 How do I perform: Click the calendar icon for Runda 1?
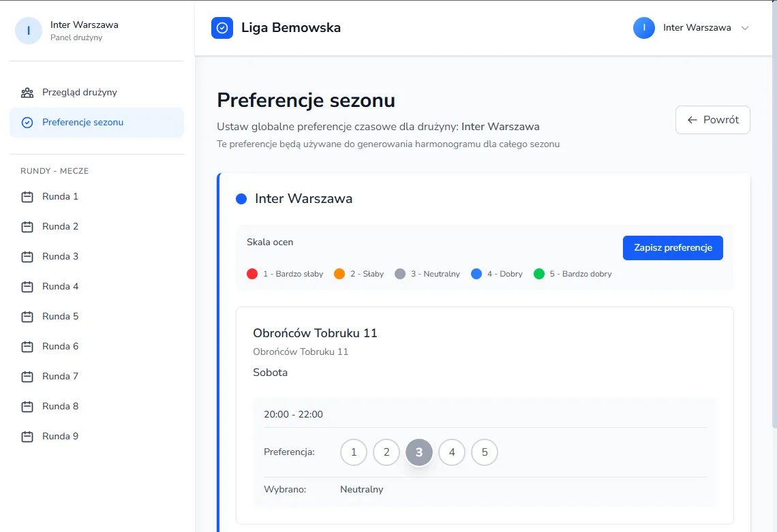click(x=27, y=197)
